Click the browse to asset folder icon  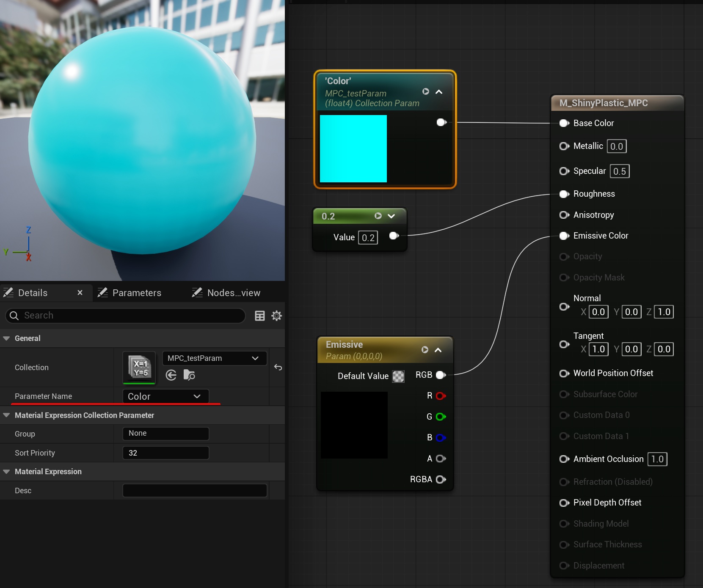(x=189, y=375)
